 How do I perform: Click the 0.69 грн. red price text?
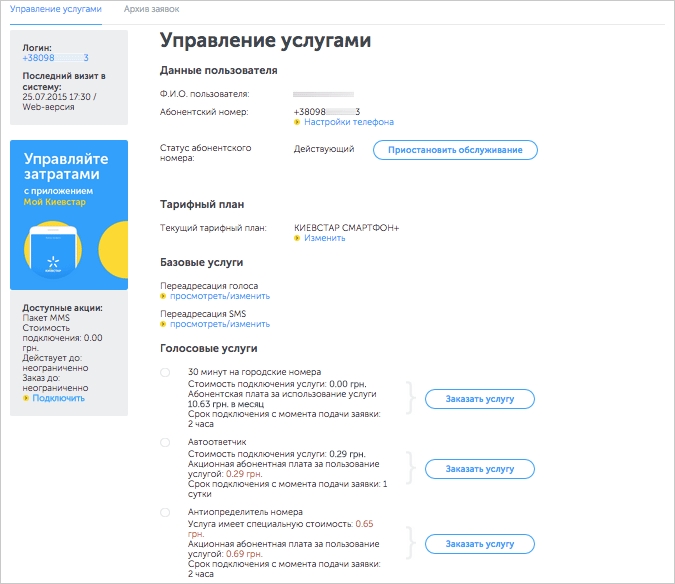click(244, 554)
